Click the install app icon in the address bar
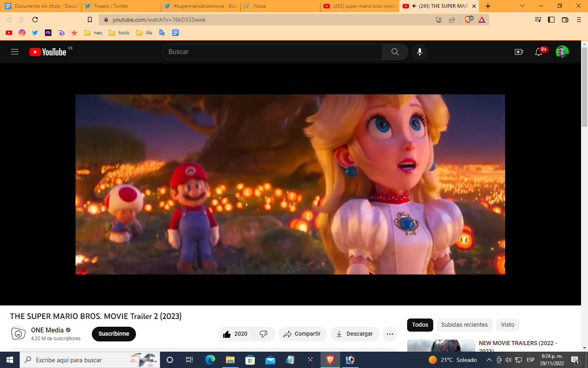Screen dimensions: 588x368 (x=439, y=20)
